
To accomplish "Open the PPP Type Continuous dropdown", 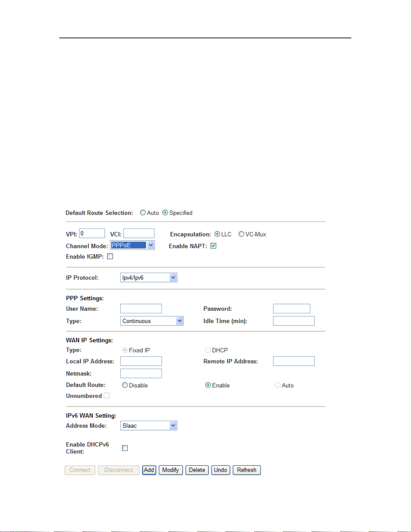I will 152,321.
